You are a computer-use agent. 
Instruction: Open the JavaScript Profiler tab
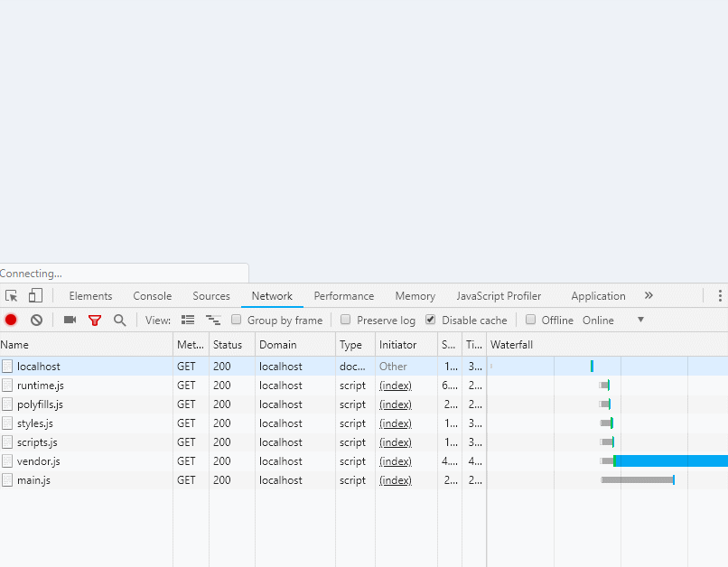click(x=499, y=295)
